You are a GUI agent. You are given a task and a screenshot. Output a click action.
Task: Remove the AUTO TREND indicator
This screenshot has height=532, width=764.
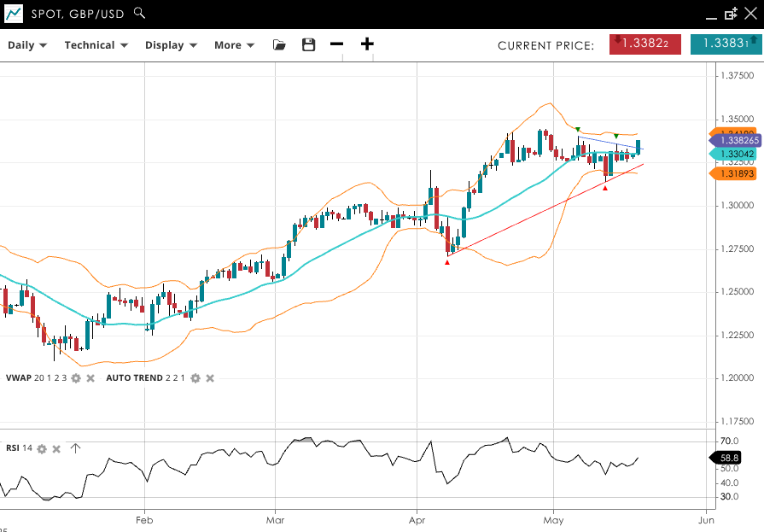(x=210, y=378)
